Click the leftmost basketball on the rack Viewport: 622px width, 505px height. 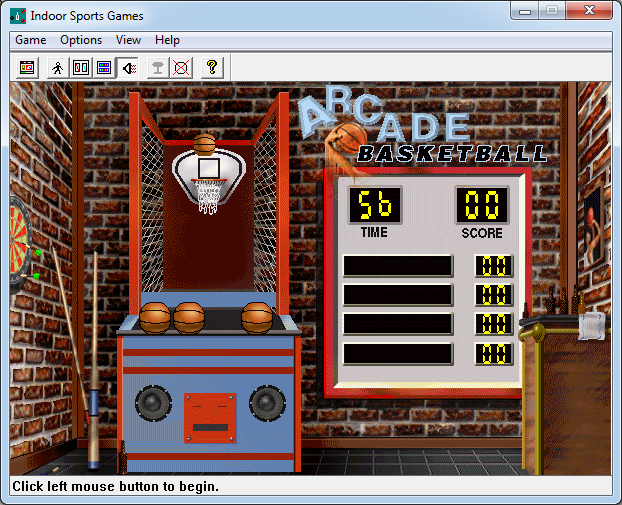pyautogui.click(x=155, y=318)
